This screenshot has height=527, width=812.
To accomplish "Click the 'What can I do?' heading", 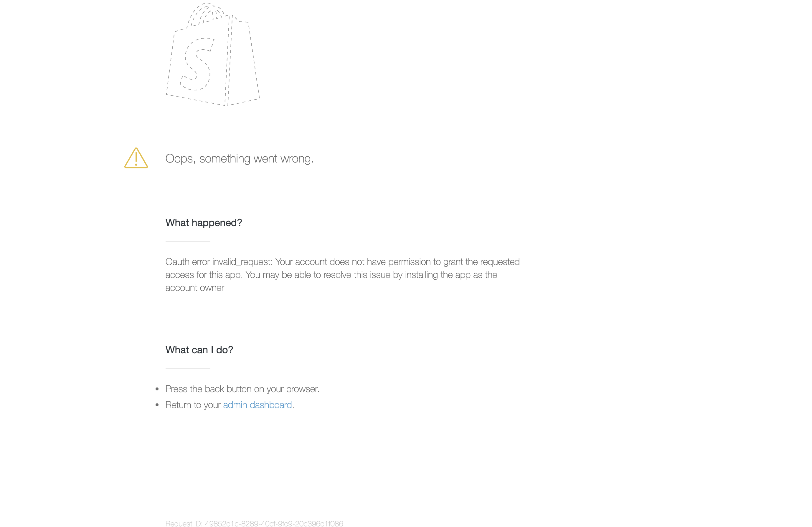I will [199, 350].
